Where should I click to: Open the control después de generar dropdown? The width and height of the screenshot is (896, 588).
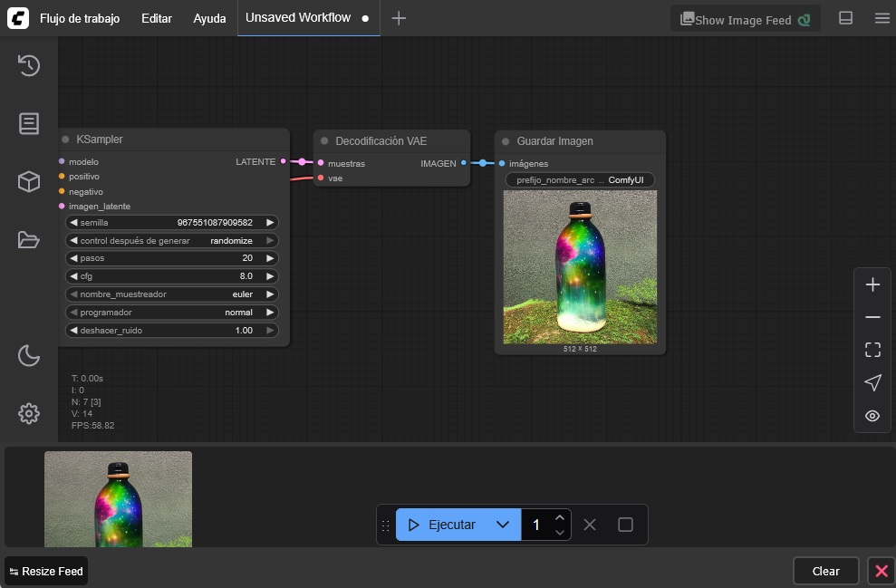click(172, 241)
